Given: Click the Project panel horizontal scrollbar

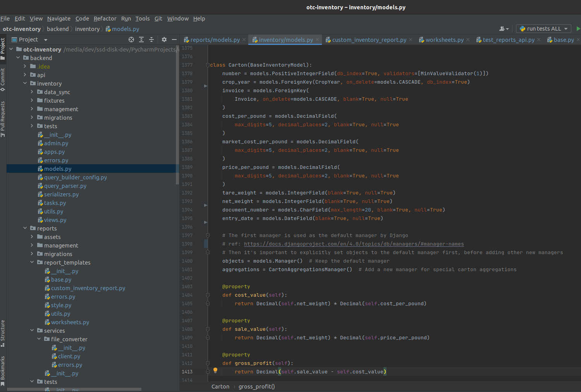Looking at the screenshot, I should [74, 389].
